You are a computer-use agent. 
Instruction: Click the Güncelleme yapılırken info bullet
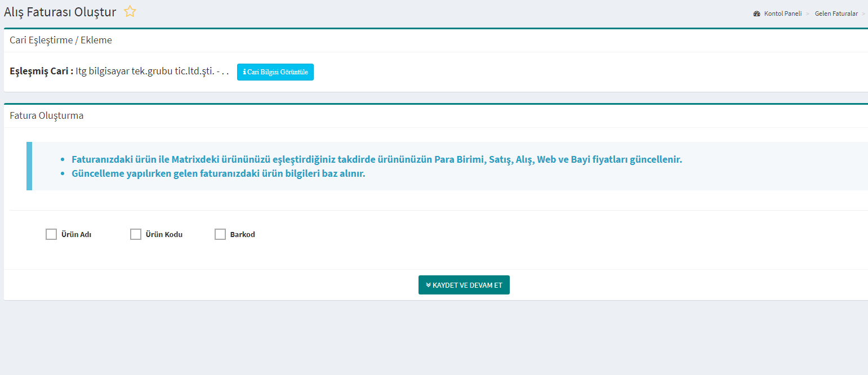(219, 173)
